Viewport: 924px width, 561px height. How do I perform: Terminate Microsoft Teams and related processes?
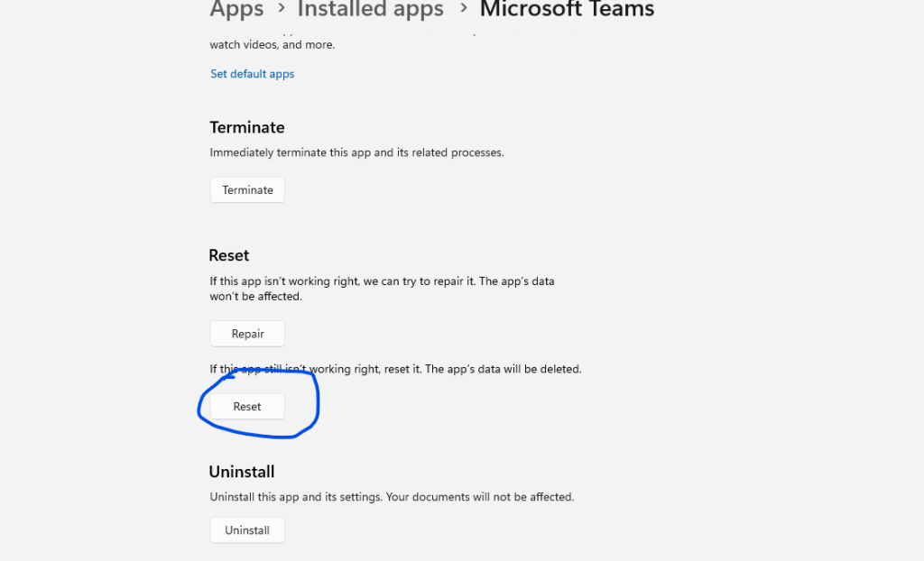coord(246,189)
